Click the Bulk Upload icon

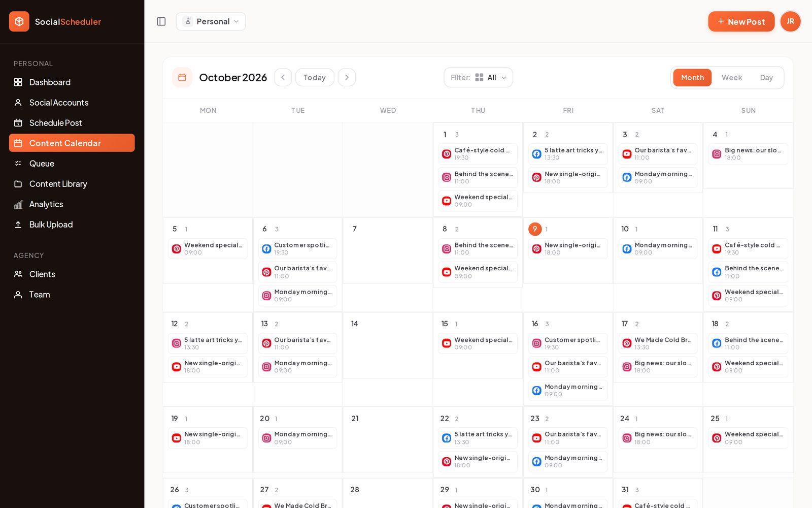tap(18, 225)
